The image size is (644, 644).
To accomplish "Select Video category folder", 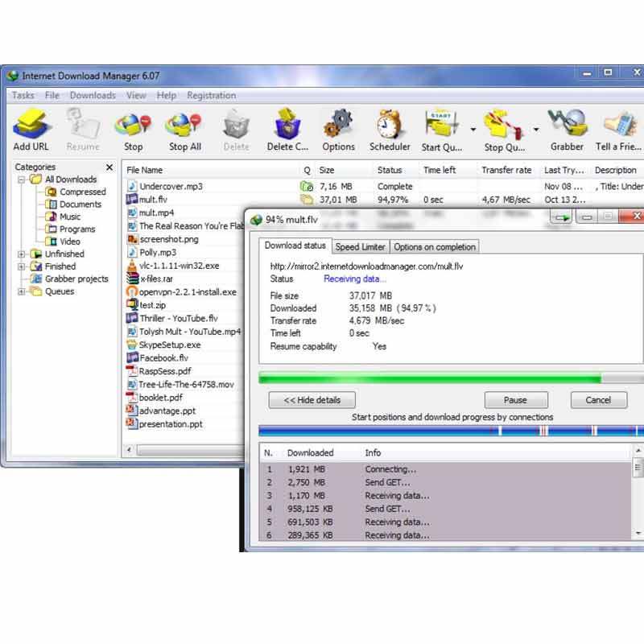I will tap(63, 242).
